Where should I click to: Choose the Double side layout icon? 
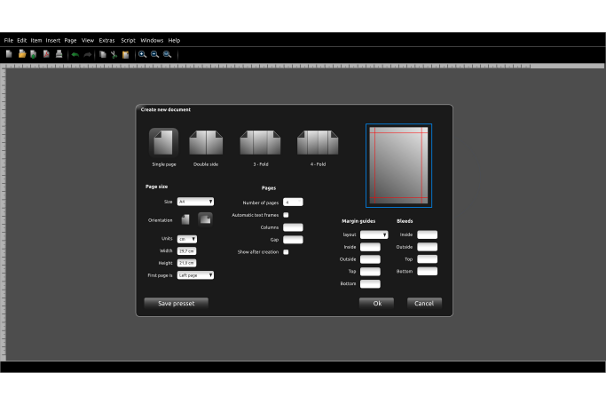[x=206, y=142]
